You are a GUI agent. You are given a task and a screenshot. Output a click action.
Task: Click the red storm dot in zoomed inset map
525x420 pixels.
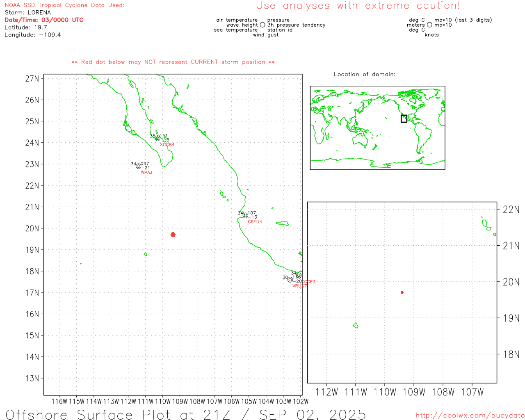point(402,292)
